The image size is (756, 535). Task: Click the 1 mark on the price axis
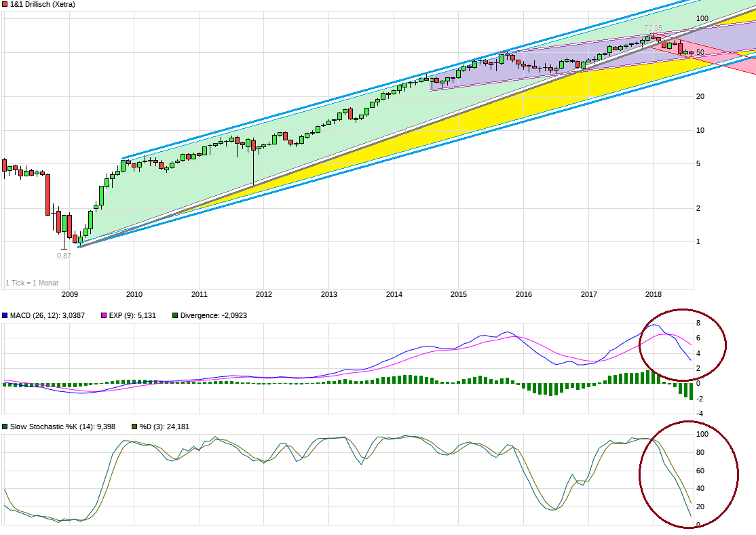pyautogui.click(x=698, y=242)
